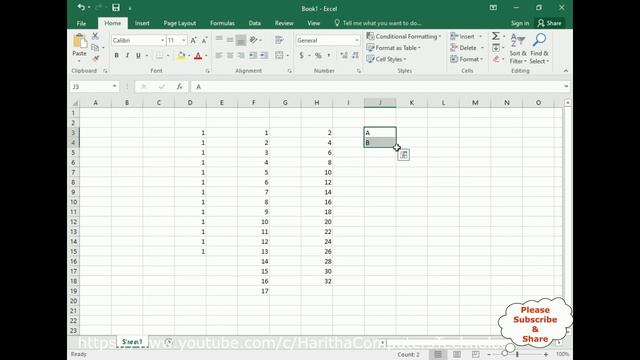Click the Insert Function fx icon
The width and height of the screenshot is (640, 360).
(179, 87)
